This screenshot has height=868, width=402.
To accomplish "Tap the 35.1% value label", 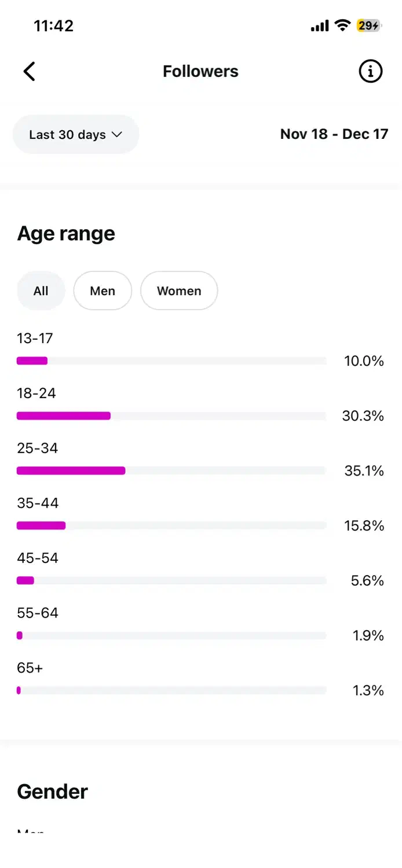I will [364, 471].
